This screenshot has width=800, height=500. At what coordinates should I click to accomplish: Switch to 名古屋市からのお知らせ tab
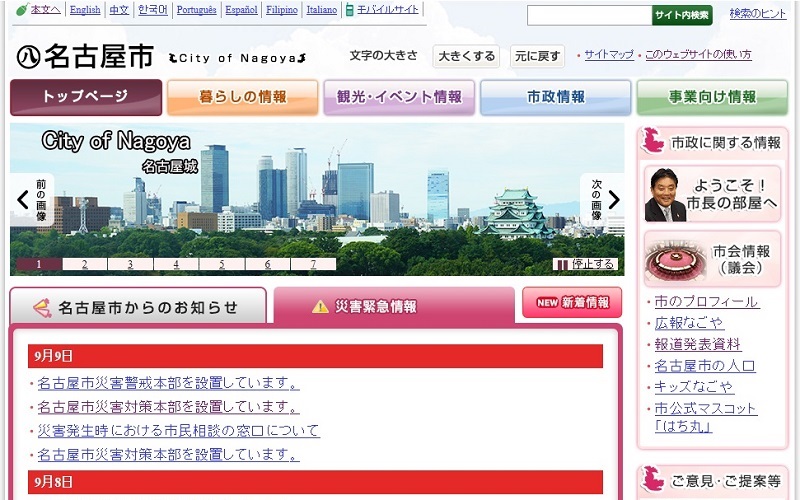[x=138, y=306]
